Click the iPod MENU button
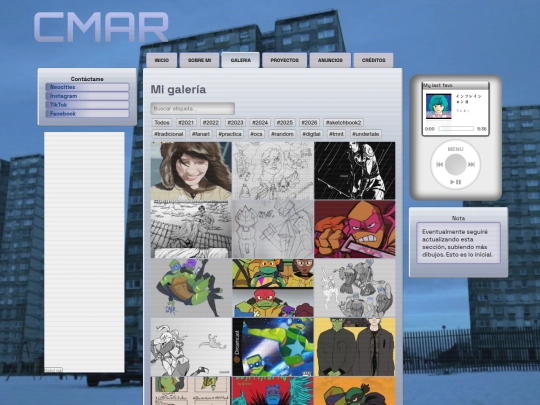 pos(455,149)
